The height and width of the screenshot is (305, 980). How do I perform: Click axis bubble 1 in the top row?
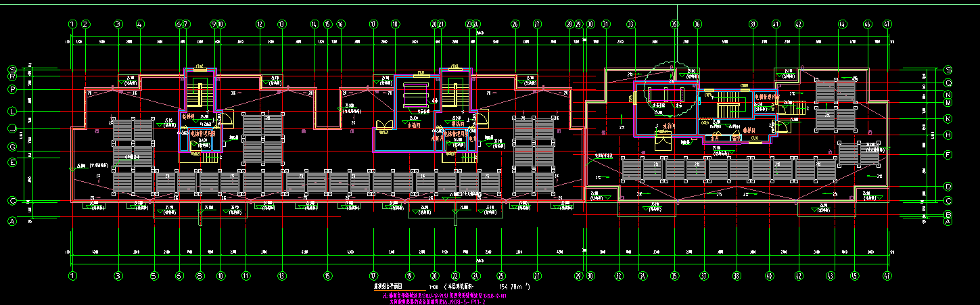72,24
